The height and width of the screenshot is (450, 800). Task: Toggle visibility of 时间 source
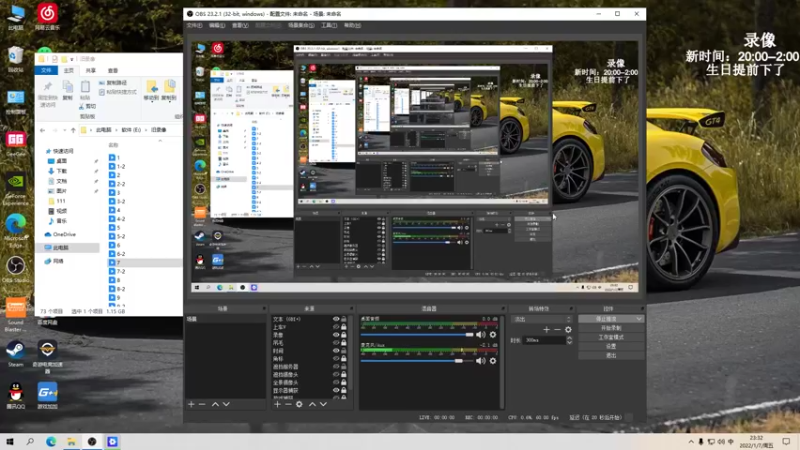click(336, 351)
